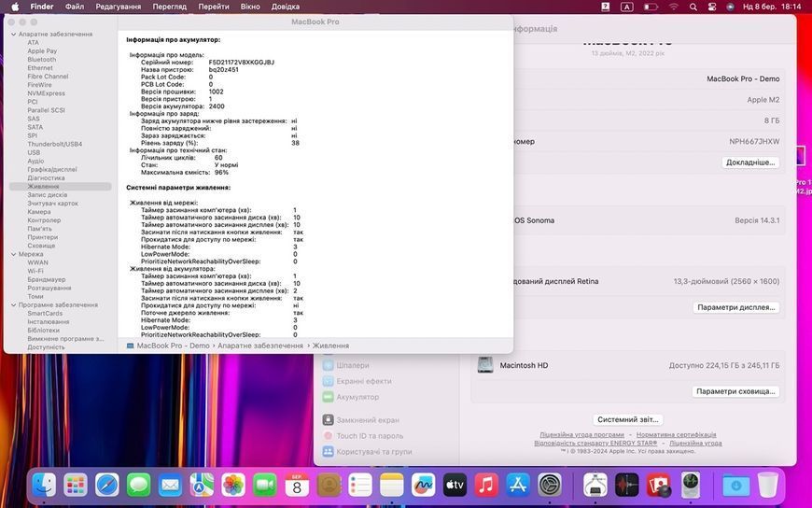Click the Системний звіт... button
Image resolution: width=812 pixels, height=508 pixels.
(627, 419)
